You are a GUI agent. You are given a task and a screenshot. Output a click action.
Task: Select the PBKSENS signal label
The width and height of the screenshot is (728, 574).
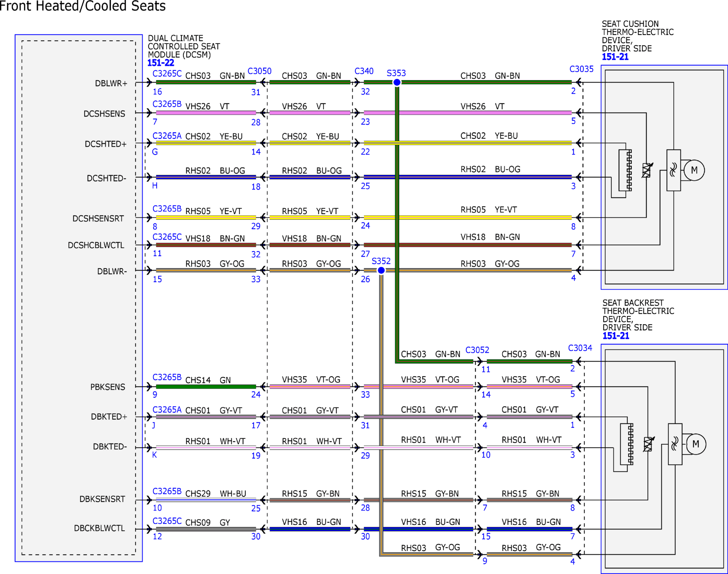tap(108, 387)
